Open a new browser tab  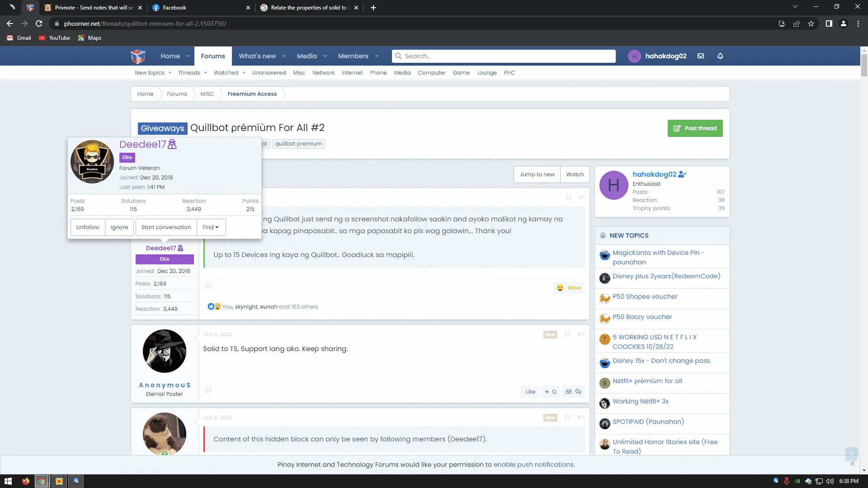(x=373, y=8)
